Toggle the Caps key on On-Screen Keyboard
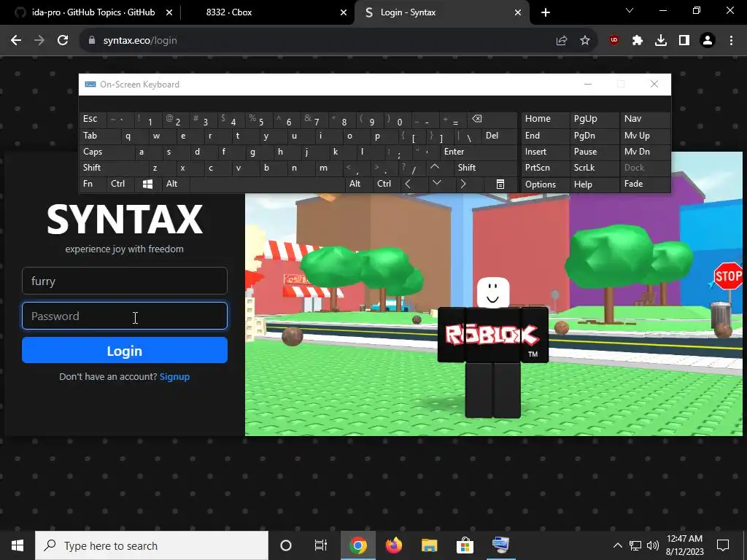 pyautogui.click(x=107, y=152)
